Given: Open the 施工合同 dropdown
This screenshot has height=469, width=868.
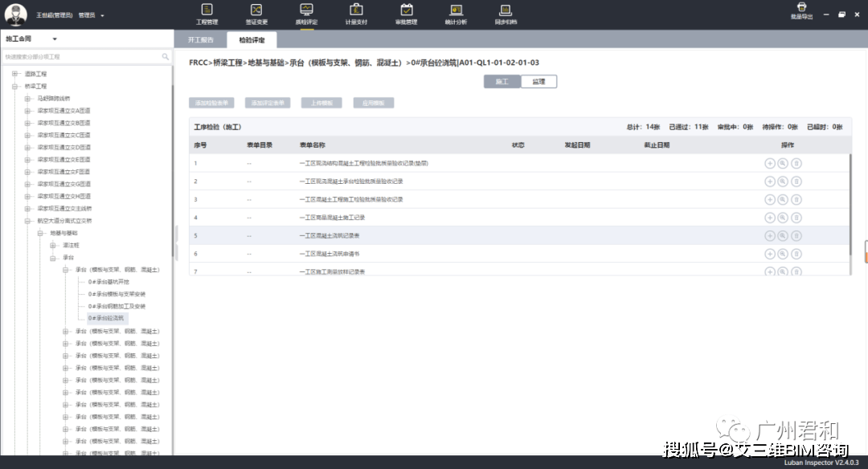Looking at the screenshot, I should pos(31,39).
